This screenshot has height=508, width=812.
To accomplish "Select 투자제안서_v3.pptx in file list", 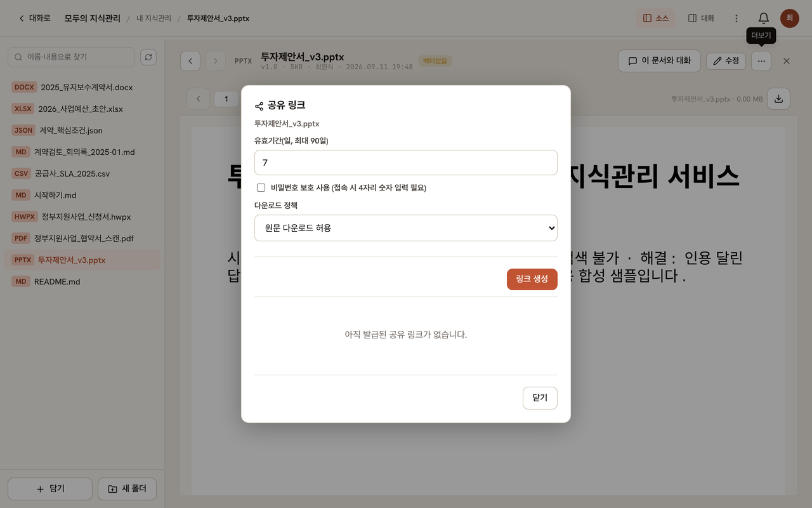I will point(82,260).
